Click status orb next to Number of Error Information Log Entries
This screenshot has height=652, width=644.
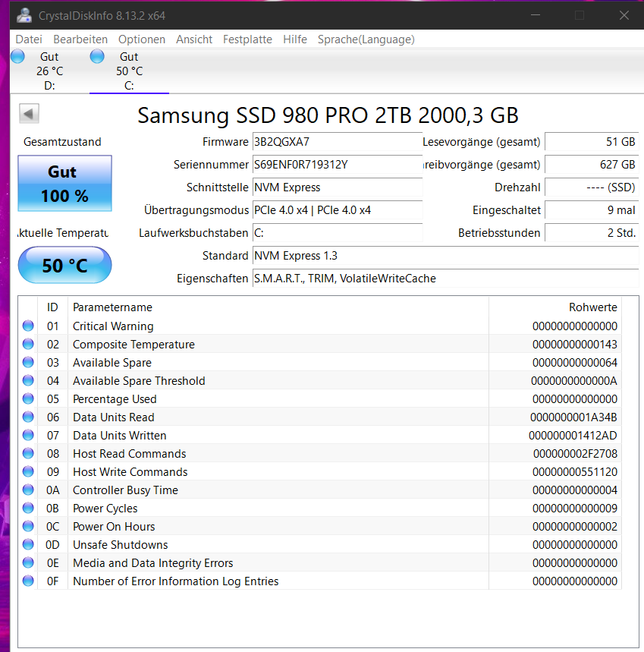point(28,581)
